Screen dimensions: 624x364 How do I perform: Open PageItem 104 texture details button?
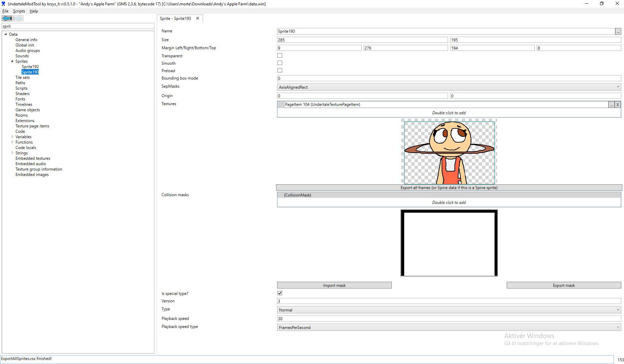[611, 105]
